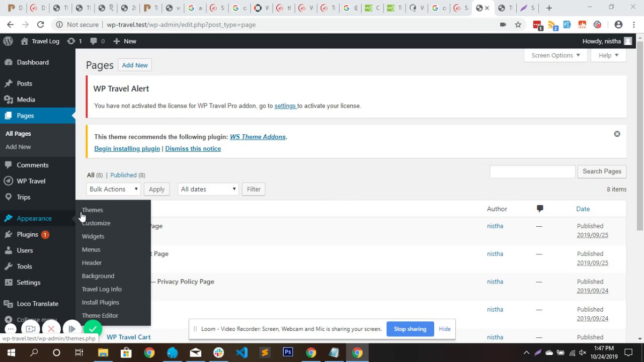Open Loom more options (three dots)
This screenshot has height=362, width=644.
[x=11, y=329]
